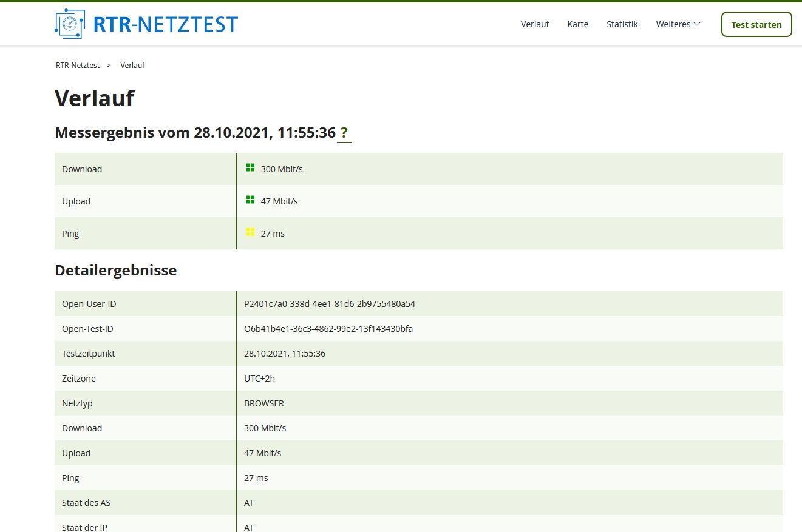802x532 pixels.
Task: Open the Karte menu item
Action: pos(578,24)
